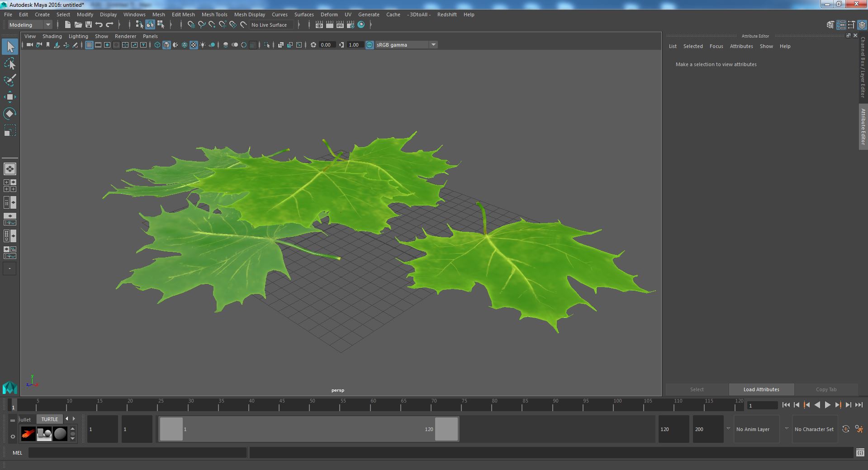Toggle the viewport grid display
The image size is (868, 470).
click(x=89, y=45)
